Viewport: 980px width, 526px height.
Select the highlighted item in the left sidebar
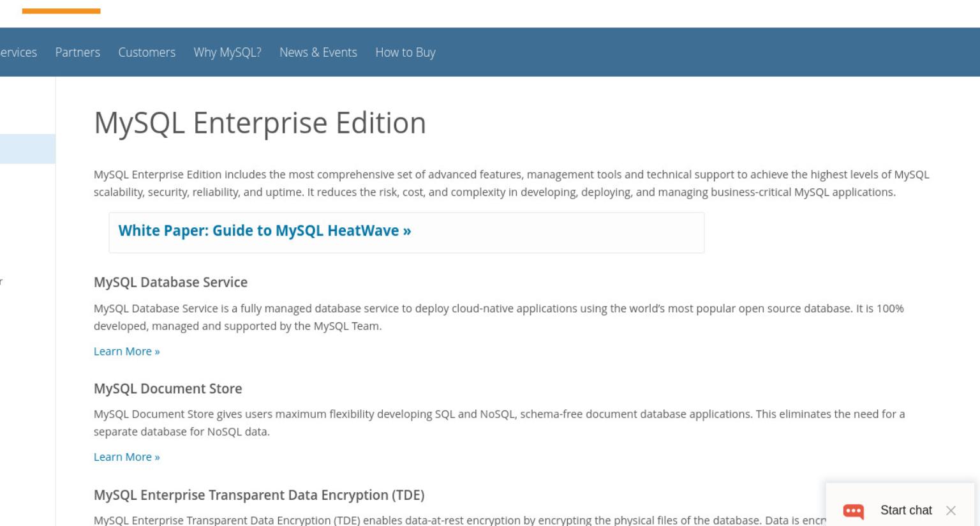[x=27, y=149]
